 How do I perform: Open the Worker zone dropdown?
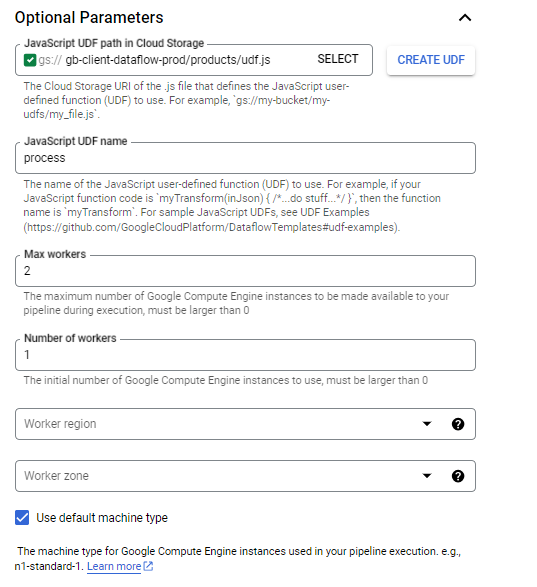pos(245,476)
